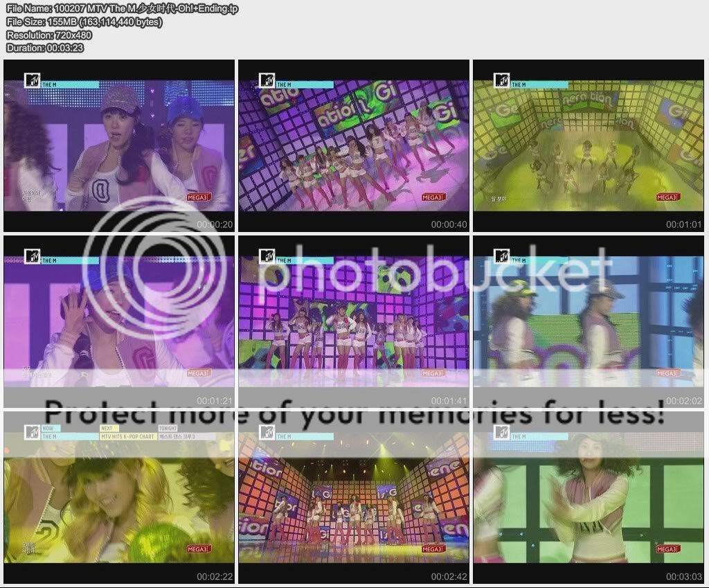Screen dimensions: 709x588
Task: Click the text "Duration: 00:03:23"
Action: 45,48
